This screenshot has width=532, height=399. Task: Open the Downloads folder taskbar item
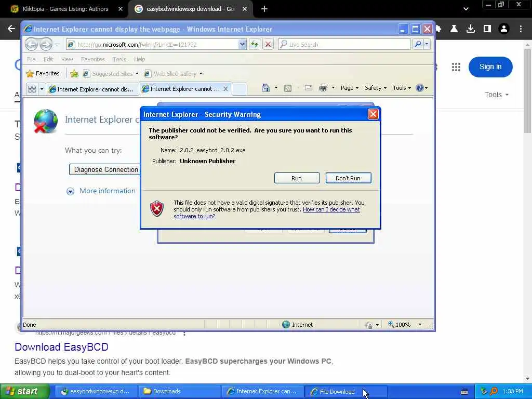click(179, 391)
